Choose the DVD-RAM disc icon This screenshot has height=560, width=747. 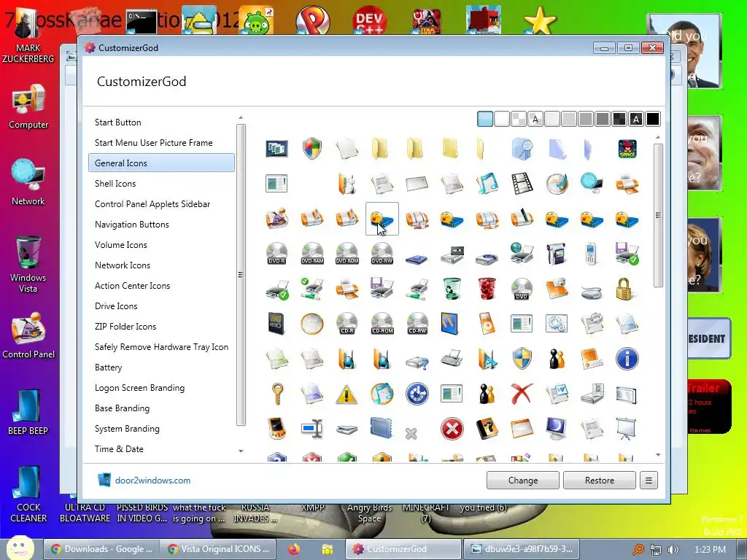[312, 253]
